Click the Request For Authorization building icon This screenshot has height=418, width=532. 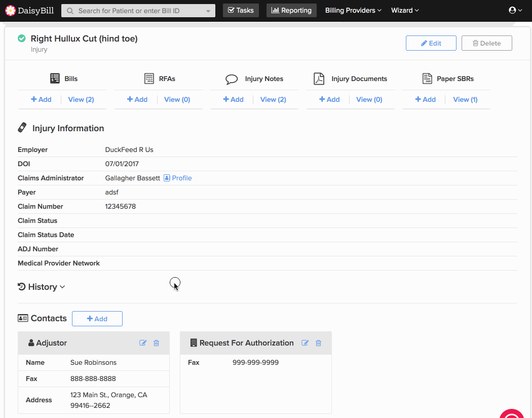[194, 343]
